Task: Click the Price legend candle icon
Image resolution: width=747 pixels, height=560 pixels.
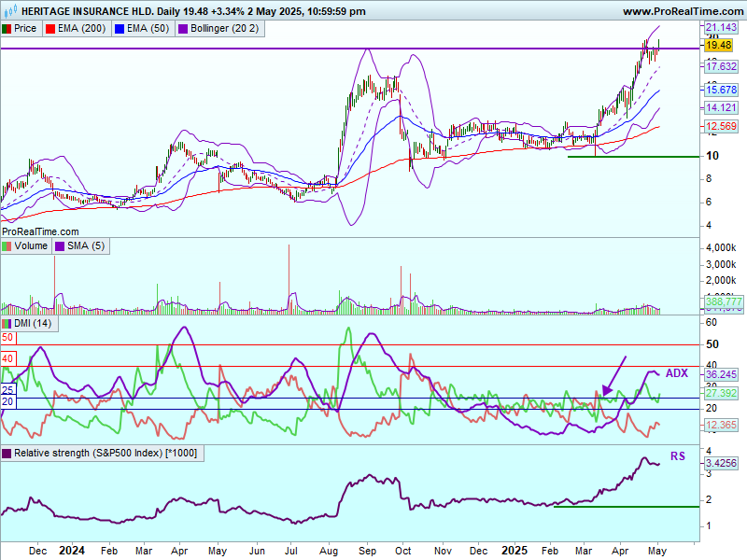Action: coord(7,29)
